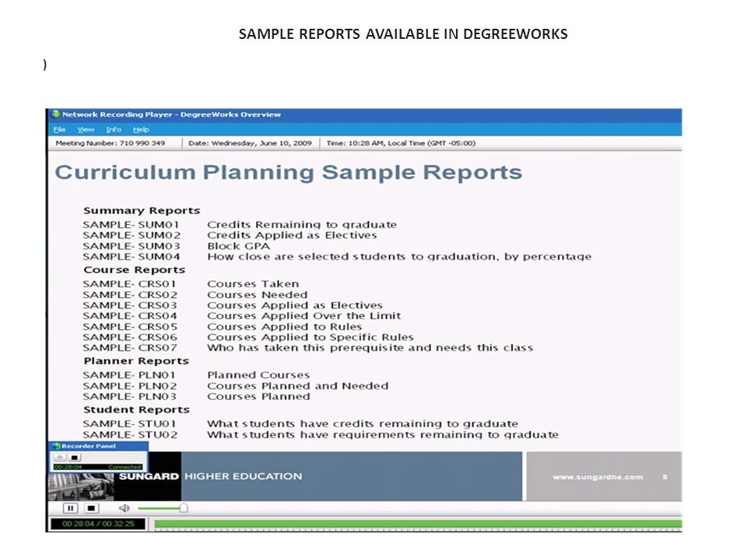
Task: Click the SUNGARD HIGHER EDUCATION banner logo
Action: (x=211, y=476)
